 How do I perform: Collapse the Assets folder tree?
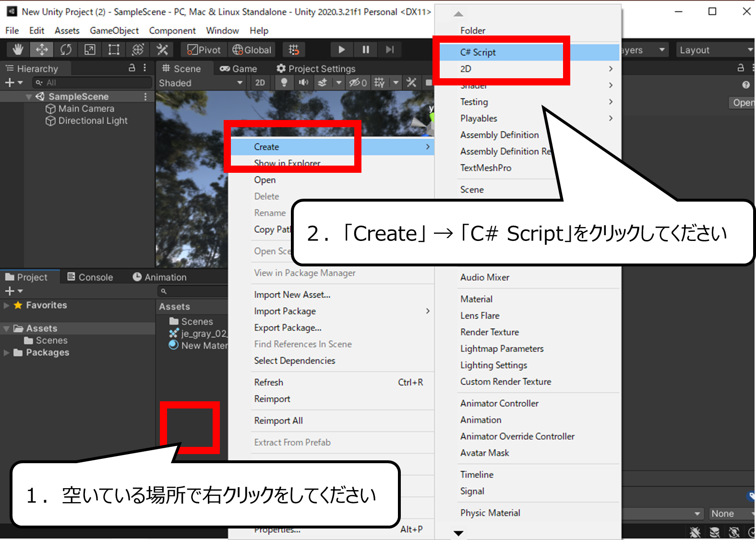pyautogui.click(x=7, y=329)
